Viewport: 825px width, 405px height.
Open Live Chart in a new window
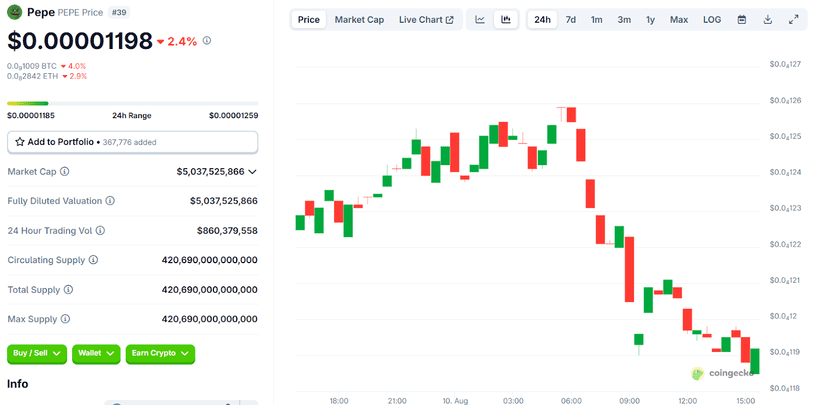click(x=426, y=19)
